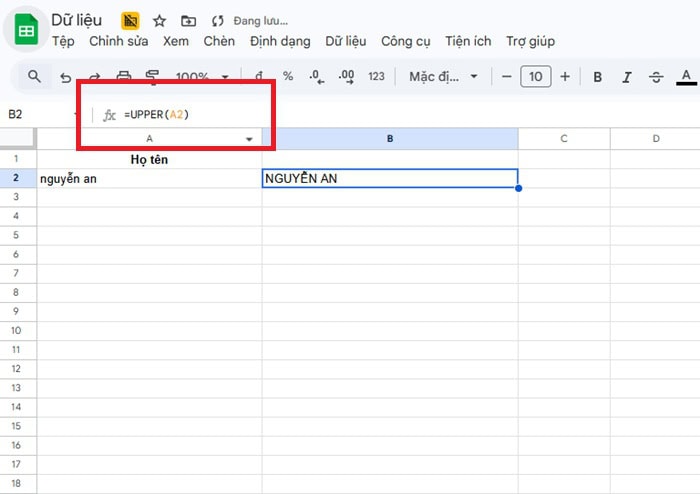700x494 pixels.
Task: Open the Mặc định font dropdown
Action: pos(444,77)
